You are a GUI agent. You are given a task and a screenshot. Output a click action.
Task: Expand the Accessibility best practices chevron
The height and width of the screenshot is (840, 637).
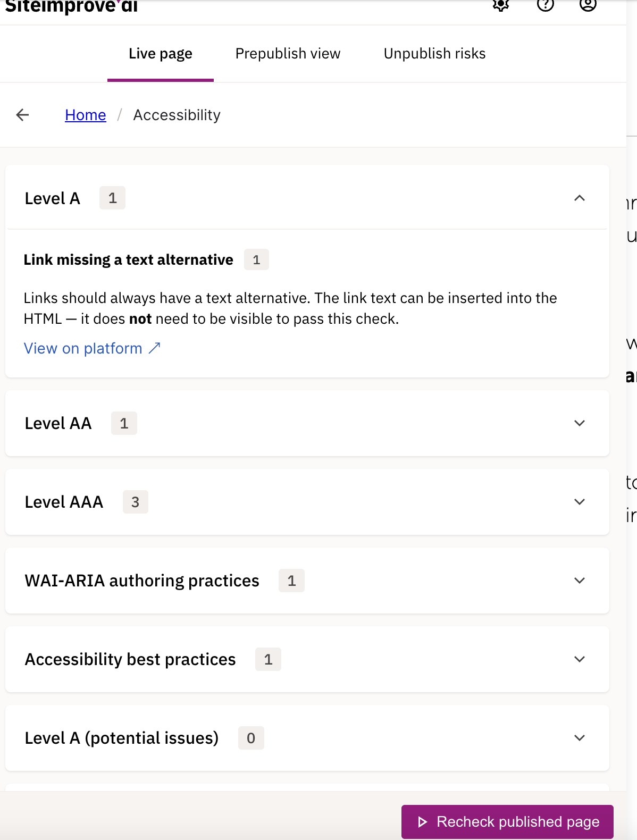(x=580, y=659)
